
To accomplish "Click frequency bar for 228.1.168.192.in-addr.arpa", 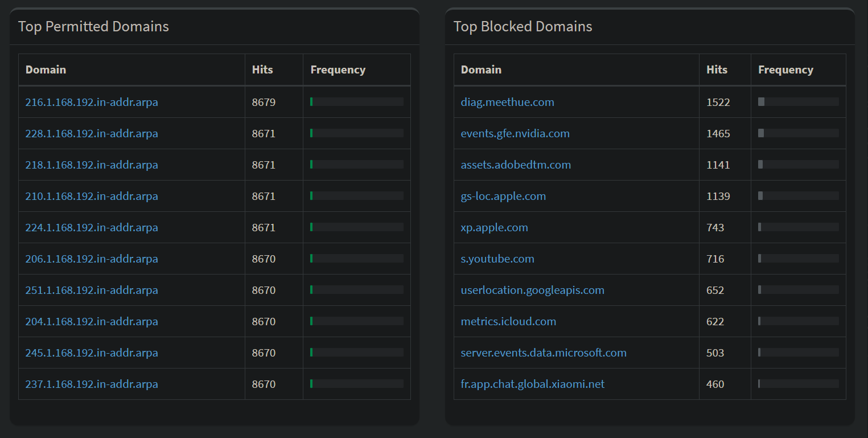I will [x=357, y=133].
